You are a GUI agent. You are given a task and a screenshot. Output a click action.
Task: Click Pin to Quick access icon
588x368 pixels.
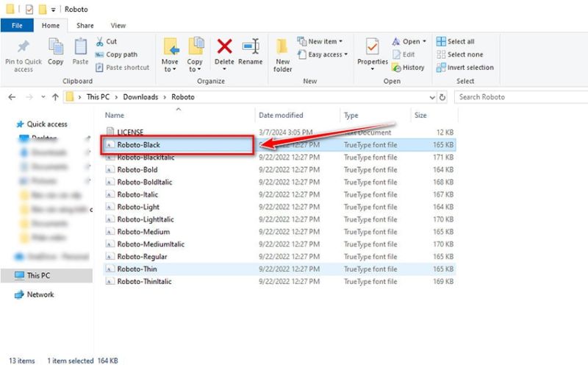(24, 46)
